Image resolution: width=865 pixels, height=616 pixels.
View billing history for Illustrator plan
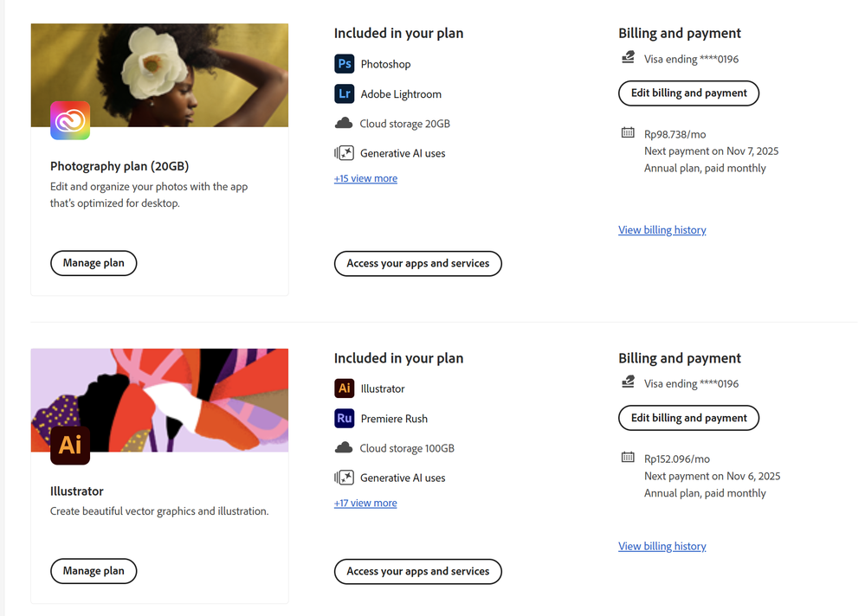click(x=662, y=546)
